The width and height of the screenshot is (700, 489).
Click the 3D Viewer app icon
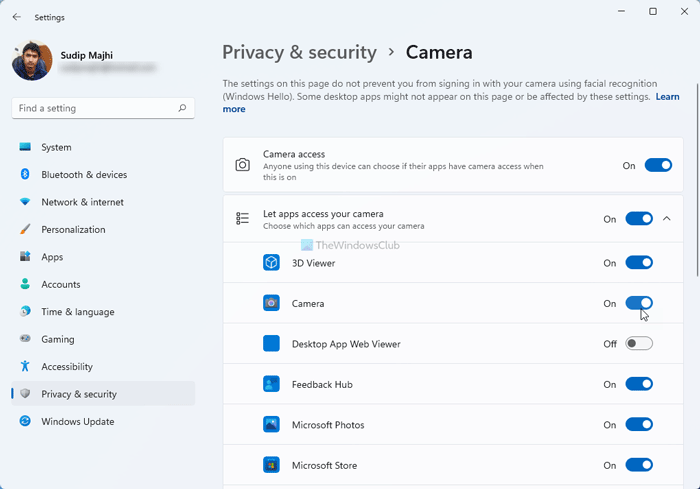[x=271, y=263]
